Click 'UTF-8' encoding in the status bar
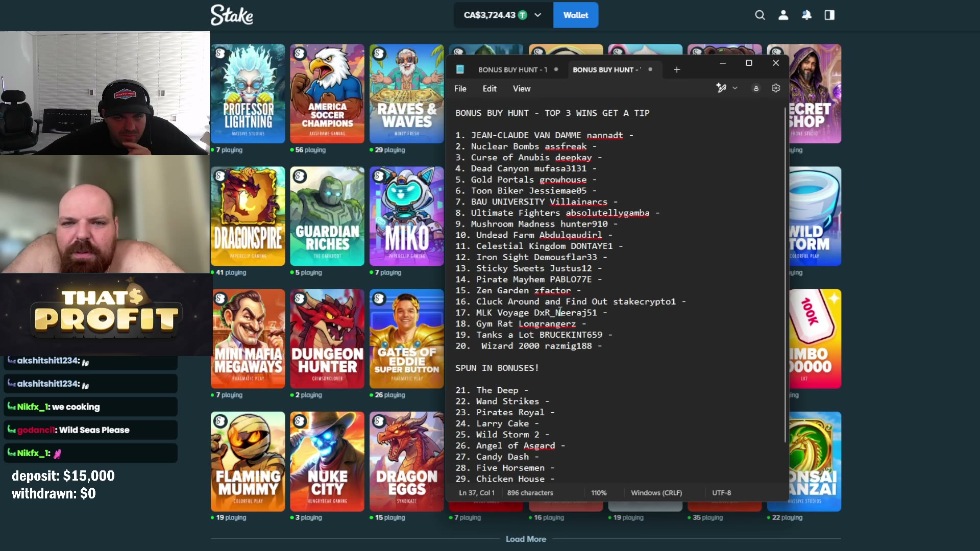 (722, 493)
